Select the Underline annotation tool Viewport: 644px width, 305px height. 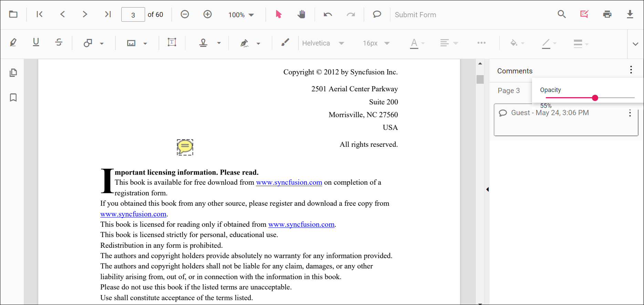[36, 43]
